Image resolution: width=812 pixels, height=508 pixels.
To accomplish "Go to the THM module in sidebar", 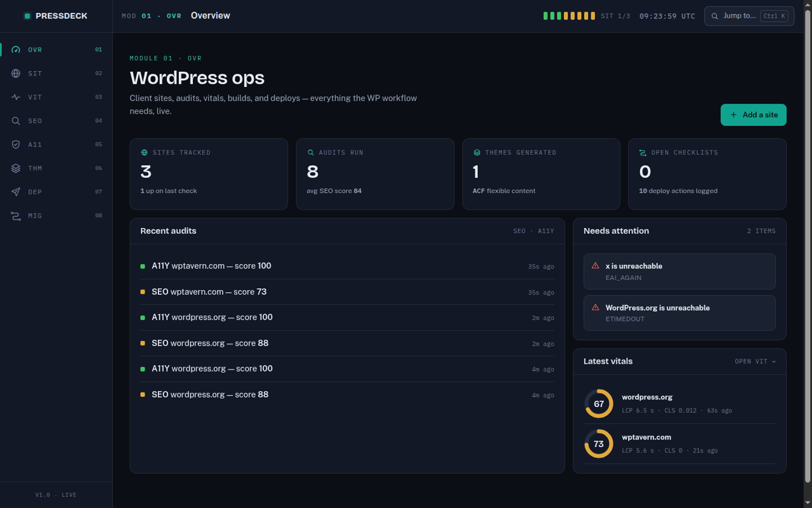I will pos(56,168).
